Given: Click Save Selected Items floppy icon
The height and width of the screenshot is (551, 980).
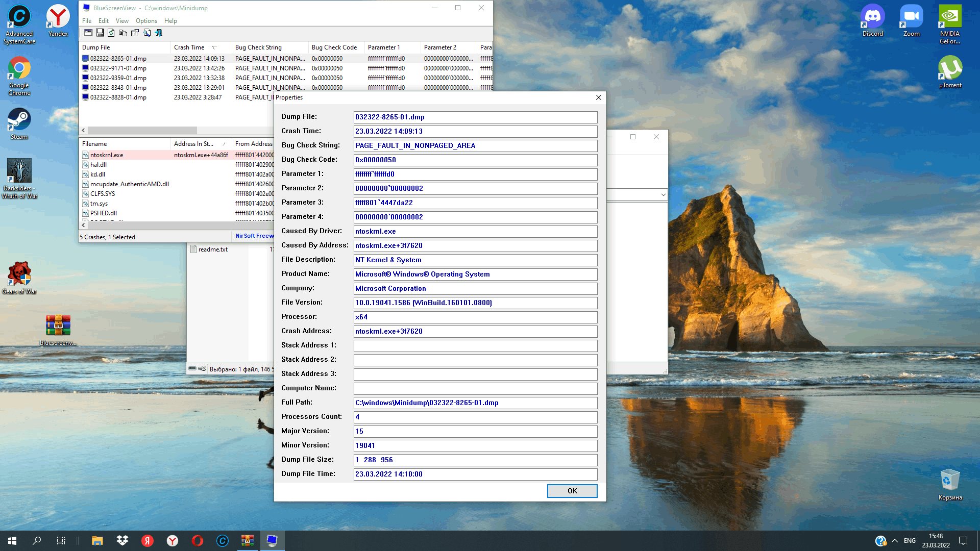Looking at the screenshot, I should click(x=100, y=33).
